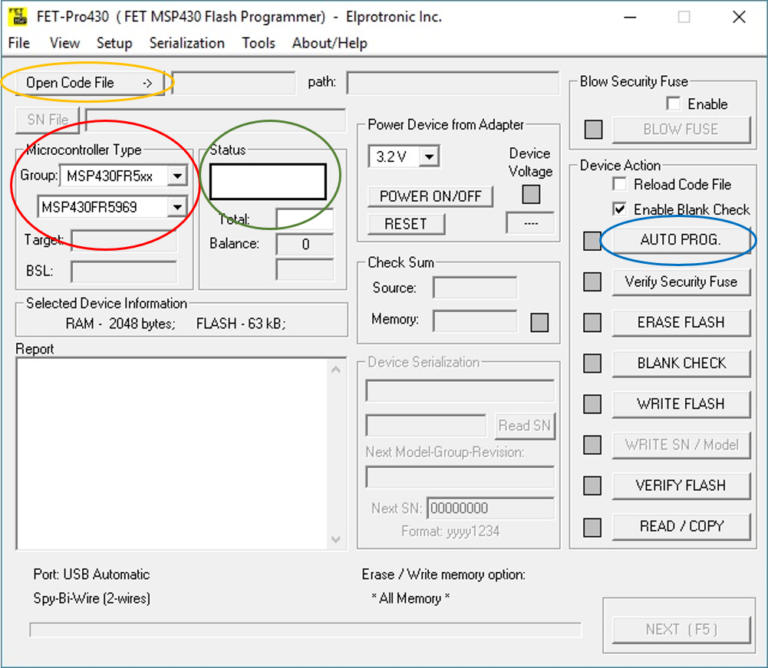Uncheck Enable Blank Check option
The height and width of the screenshot is (668, 768).
click(619, 209)
